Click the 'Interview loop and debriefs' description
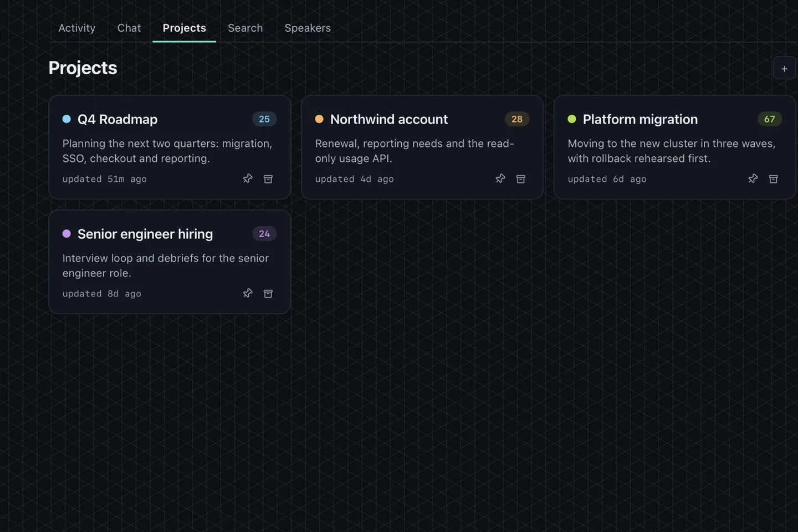 (166, 265)
